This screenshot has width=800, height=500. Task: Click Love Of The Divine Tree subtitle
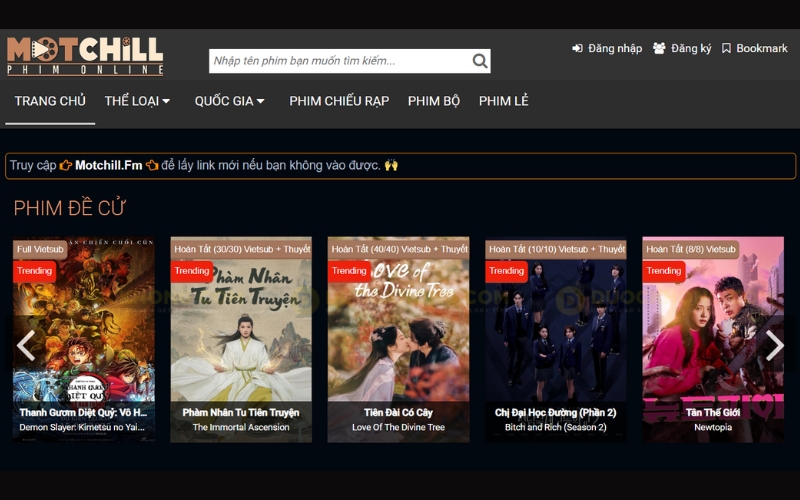tap(398, 428)
